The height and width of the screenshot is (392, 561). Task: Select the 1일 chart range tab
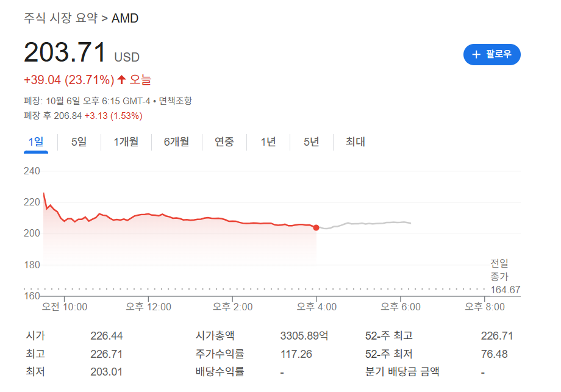(36, 142)
